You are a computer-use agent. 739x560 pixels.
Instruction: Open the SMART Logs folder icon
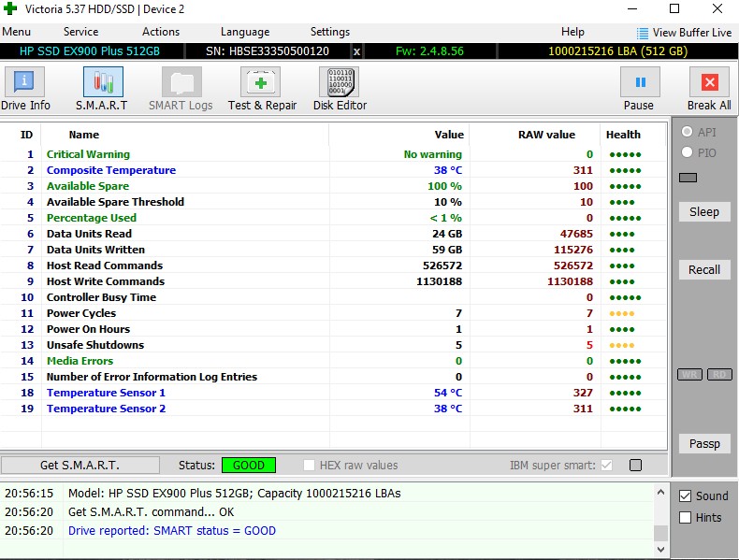tap(181, 82)
